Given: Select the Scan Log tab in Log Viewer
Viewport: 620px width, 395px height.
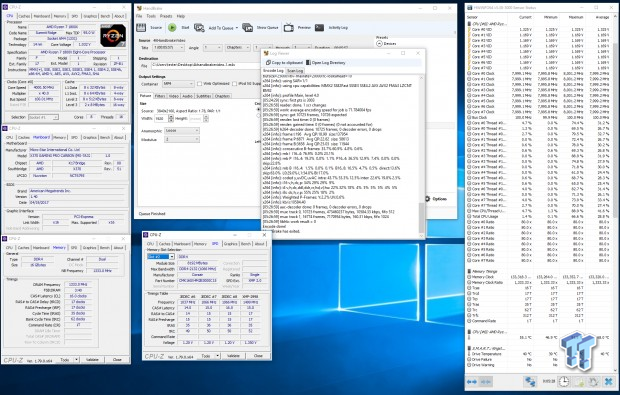Looking at the screenshot, I should click(295, 71).
